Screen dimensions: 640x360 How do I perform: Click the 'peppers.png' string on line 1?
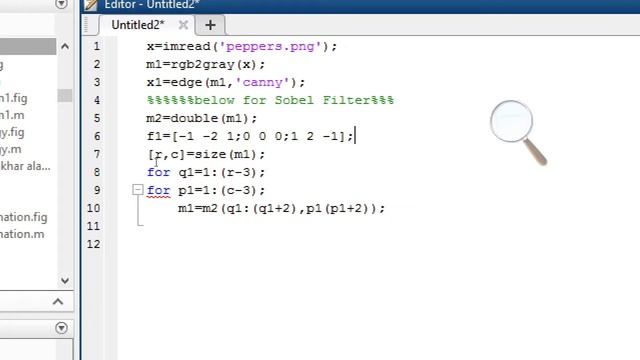coord(270,47)
